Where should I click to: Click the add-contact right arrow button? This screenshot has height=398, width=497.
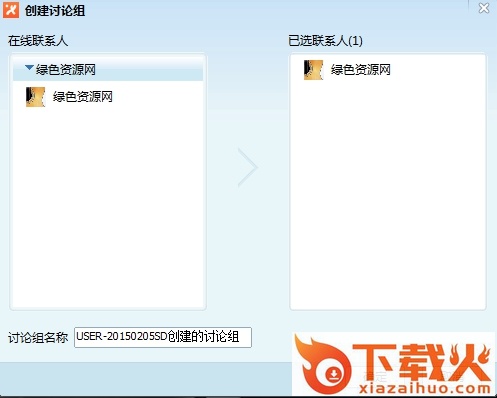248,167
